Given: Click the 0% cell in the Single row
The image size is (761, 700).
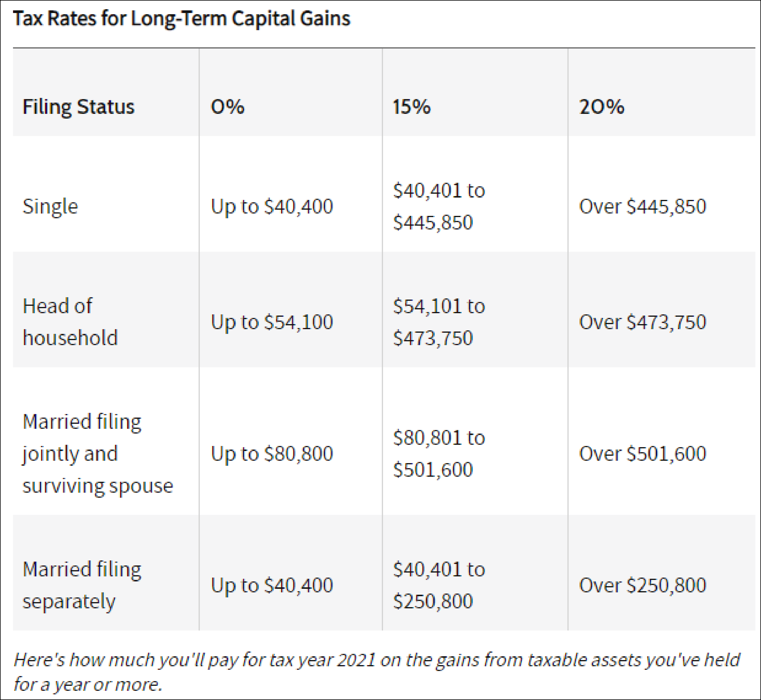Looking at the screenshot, I should (x=272, y=206).
